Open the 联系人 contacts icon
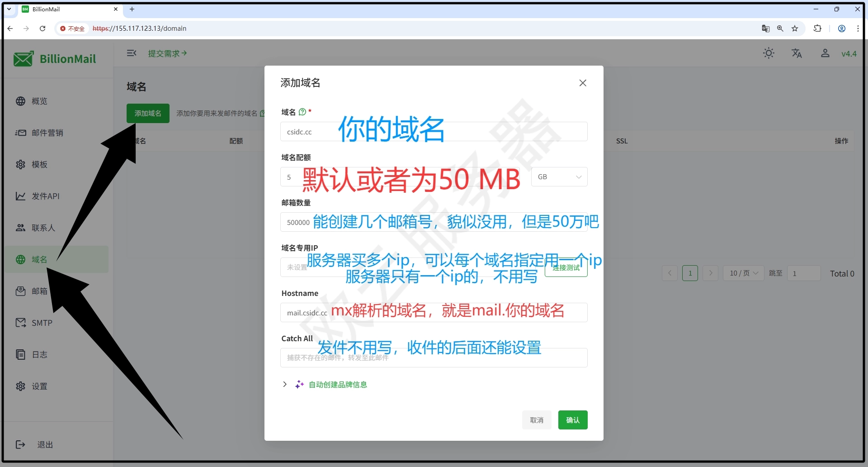The width and height of the screenshot is (868, 467). (x=21, y=228)
